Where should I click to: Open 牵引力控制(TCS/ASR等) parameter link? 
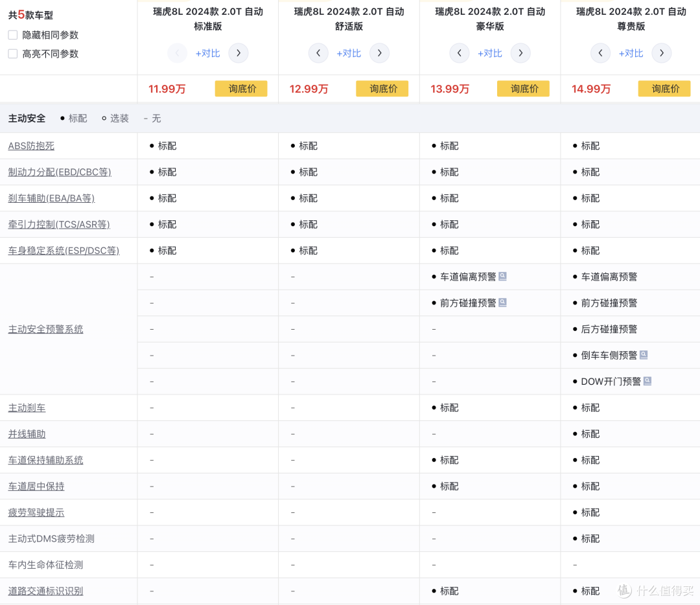tap(59, 224)
